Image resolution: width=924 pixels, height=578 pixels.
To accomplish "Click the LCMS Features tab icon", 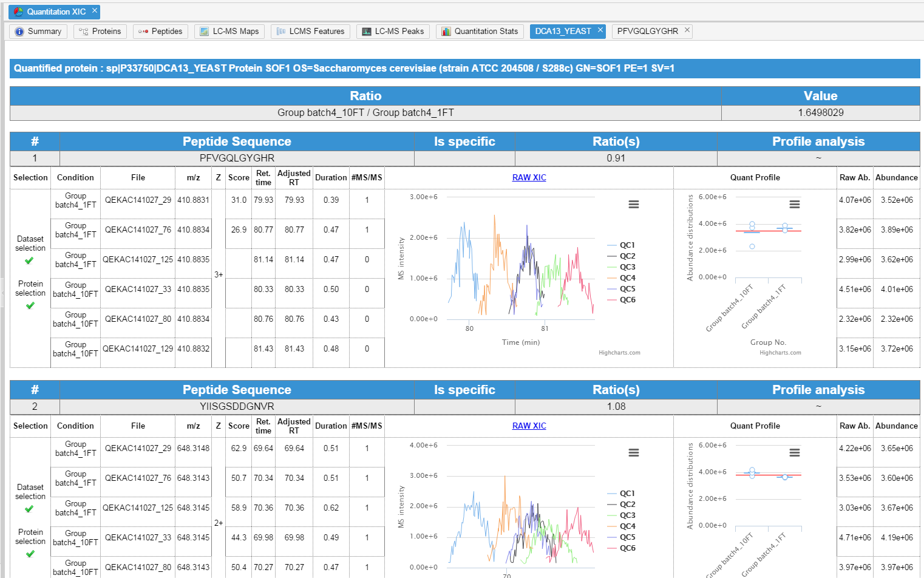I will 281,32.
